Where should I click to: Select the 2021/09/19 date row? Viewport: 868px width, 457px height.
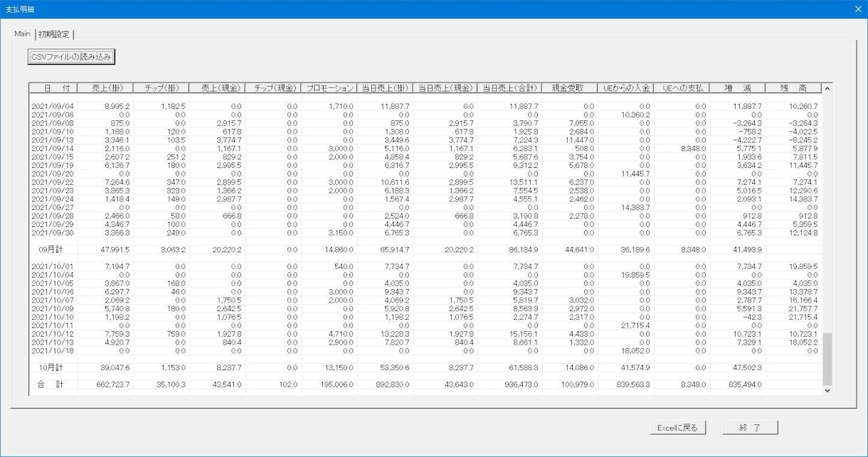coord(425,165)
